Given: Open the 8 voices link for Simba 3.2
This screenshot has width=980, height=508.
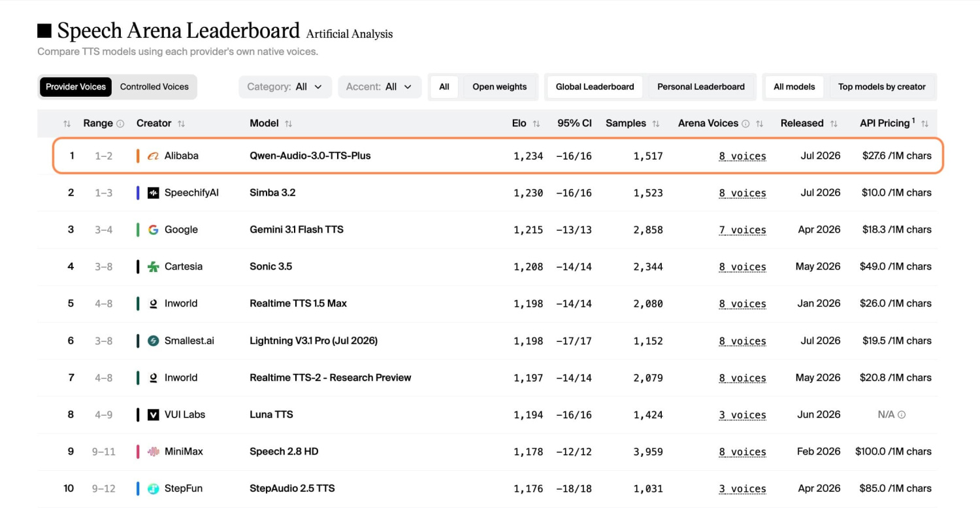Looking at the screenshot, I should 742,193.
